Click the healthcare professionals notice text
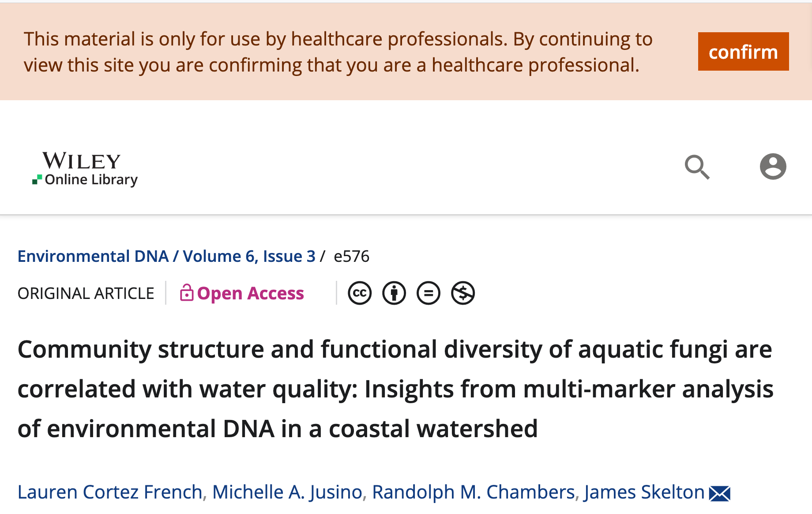Image resolution: width=812 pixels, height=514 pixels. pyautogui.click(x=338, y=52)
